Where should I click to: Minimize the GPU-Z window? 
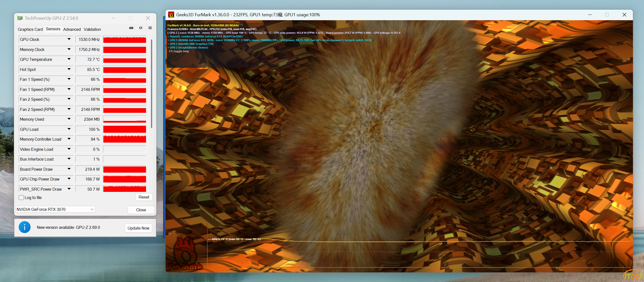pos(113,18)
